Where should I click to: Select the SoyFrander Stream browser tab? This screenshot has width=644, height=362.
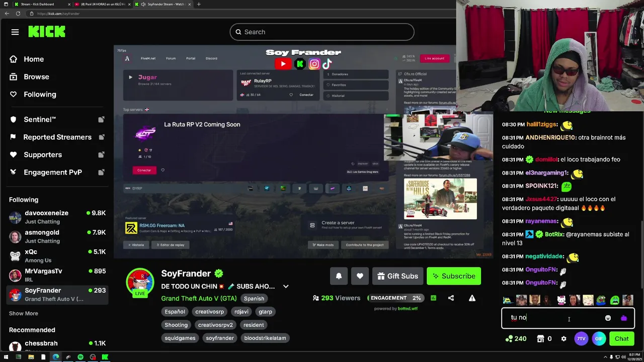162,4
